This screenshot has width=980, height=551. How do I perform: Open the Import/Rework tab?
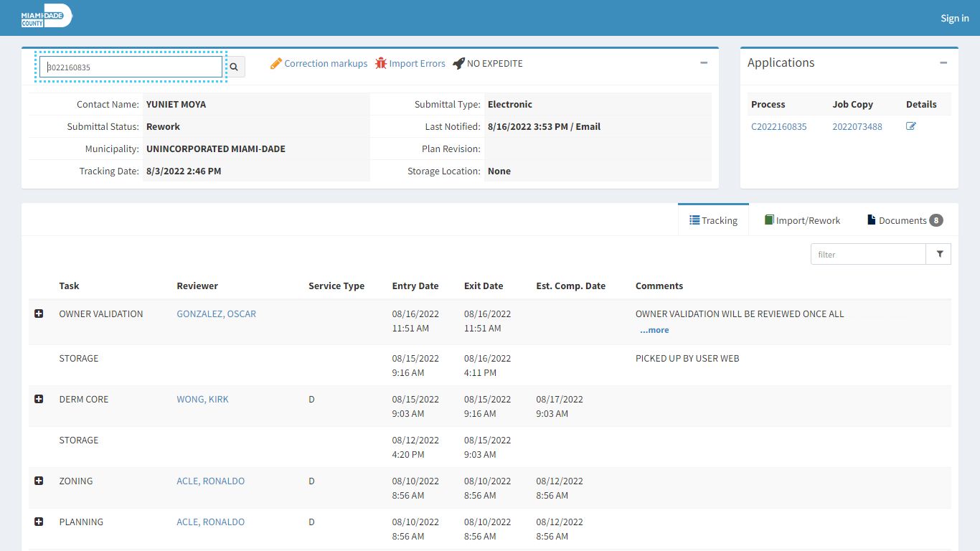point(802,220)
